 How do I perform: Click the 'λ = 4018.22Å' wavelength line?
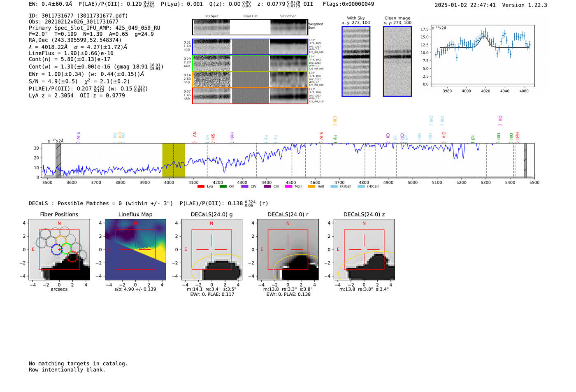(x=78, y=47)
